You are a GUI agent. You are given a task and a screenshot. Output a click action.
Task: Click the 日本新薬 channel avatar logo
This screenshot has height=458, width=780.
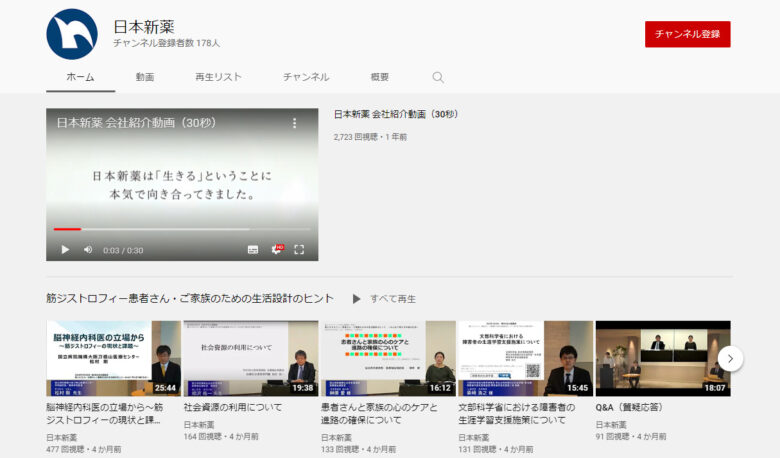tap(72, 34)
